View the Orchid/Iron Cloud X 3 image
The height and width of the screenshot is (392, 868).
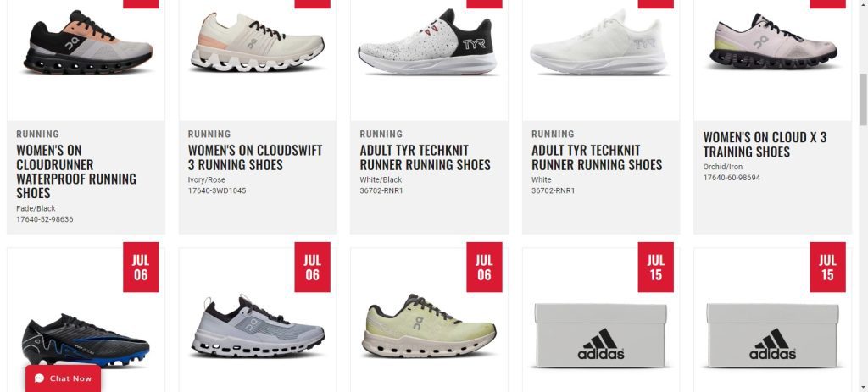[x=774, y=41]
